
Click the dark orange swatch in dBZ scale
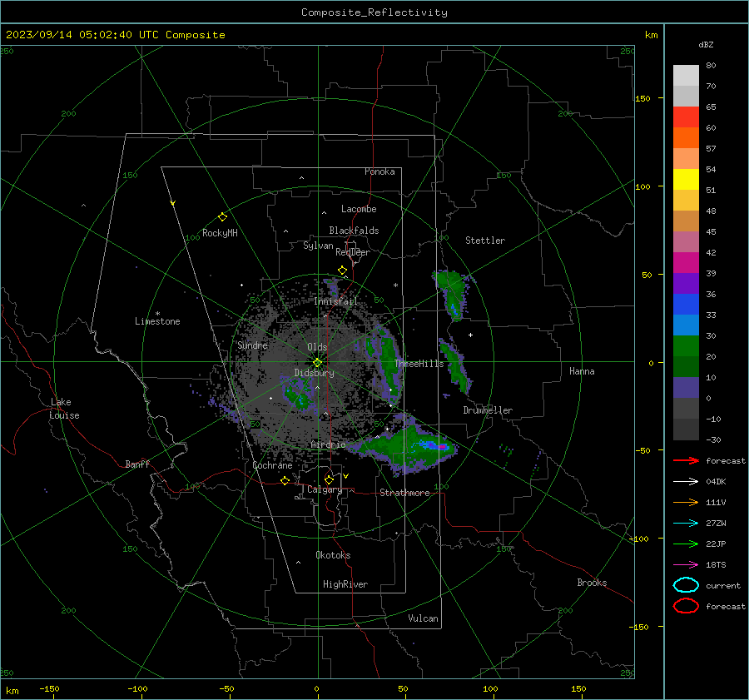(x=686, y=137)
